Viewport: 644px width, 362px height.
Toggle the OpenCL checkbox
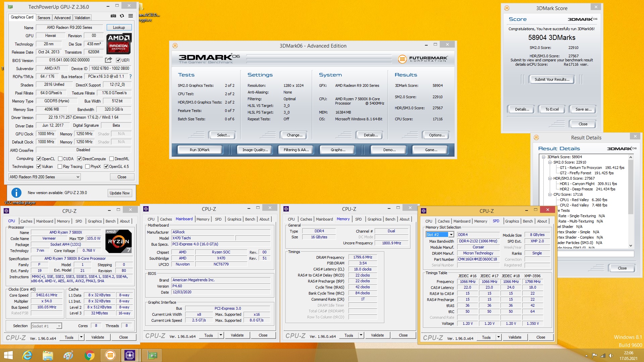click(x=39, y=159)
